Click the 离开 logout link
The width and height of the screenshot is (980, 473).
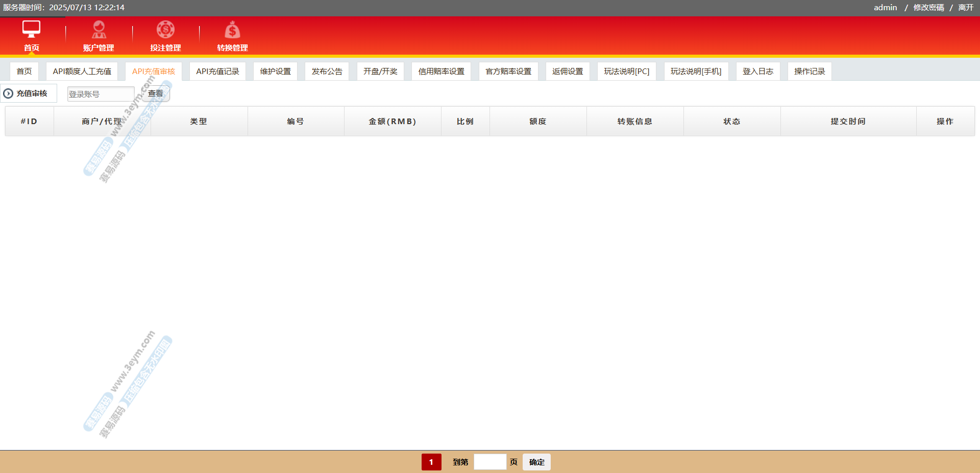point(966,8)
